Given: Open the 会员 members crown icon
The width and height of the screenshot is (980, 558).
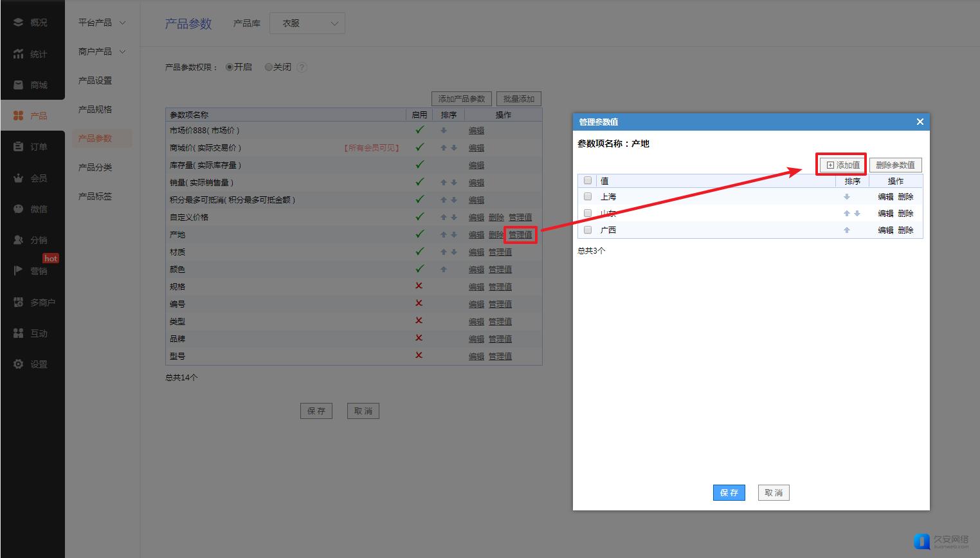Looking at the screenshot, I should click(x=18, y=178).
